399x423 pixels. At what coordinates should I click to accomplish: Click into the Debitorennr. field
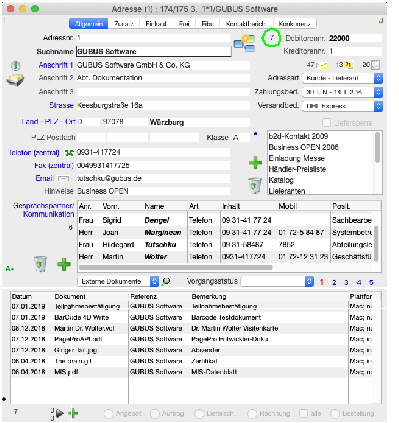pyautogui.click(x=355, y=38)
